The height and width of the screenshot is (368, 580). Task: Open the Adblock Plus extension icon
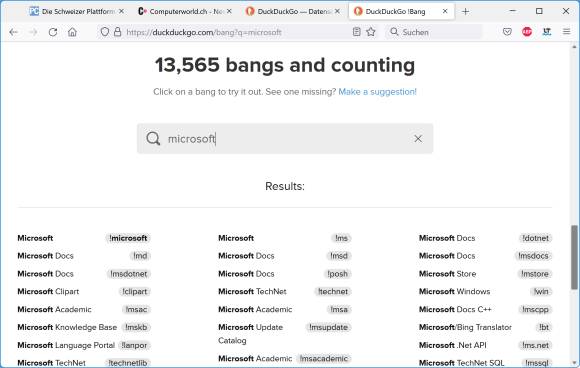[x=527, y=32]
